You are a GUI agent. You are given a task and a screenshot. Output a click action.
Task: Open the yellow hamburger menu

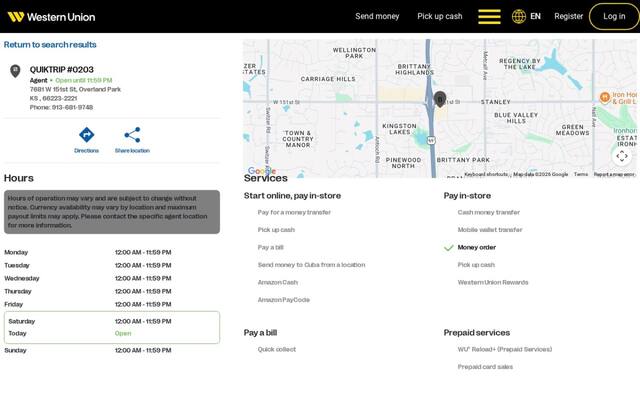(x=489, y=17)
